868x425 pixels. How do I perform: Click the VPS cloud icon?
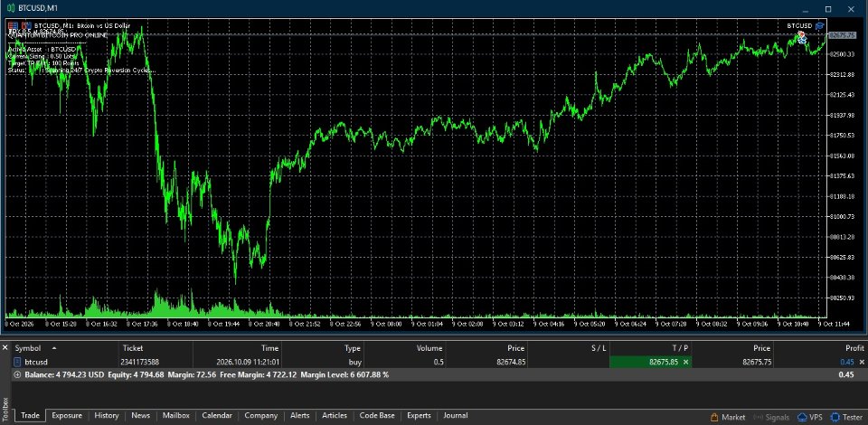pyautogui.click(x=802, y=417)
